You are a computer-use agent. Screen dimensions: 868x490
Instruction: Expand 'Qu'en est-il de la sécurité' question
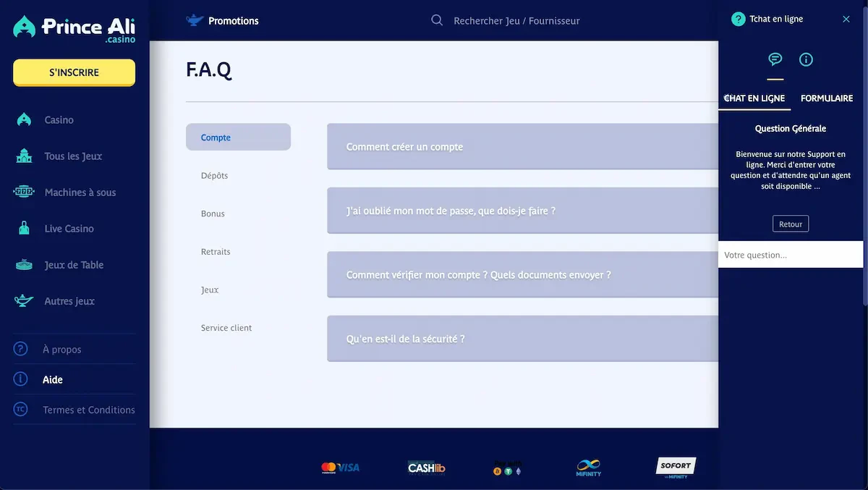pyautogui.click(x=522, y=339)
